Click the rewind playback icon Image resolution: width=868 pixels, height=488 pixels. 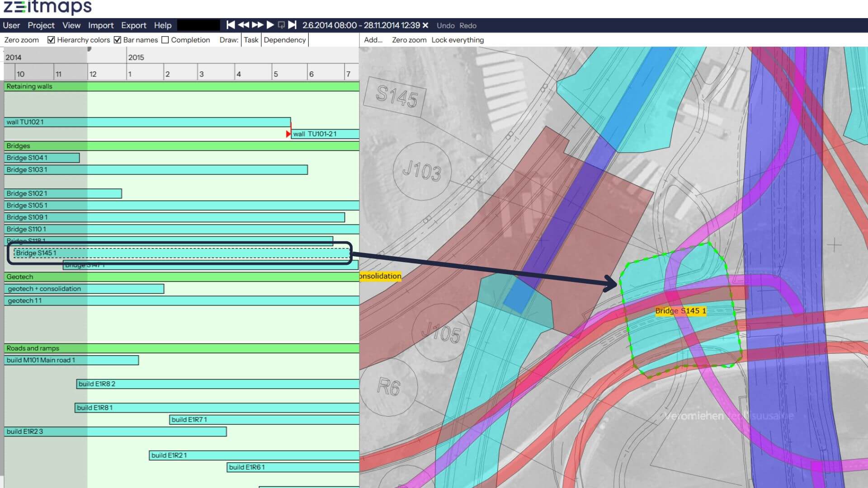(x=244, y=25)
